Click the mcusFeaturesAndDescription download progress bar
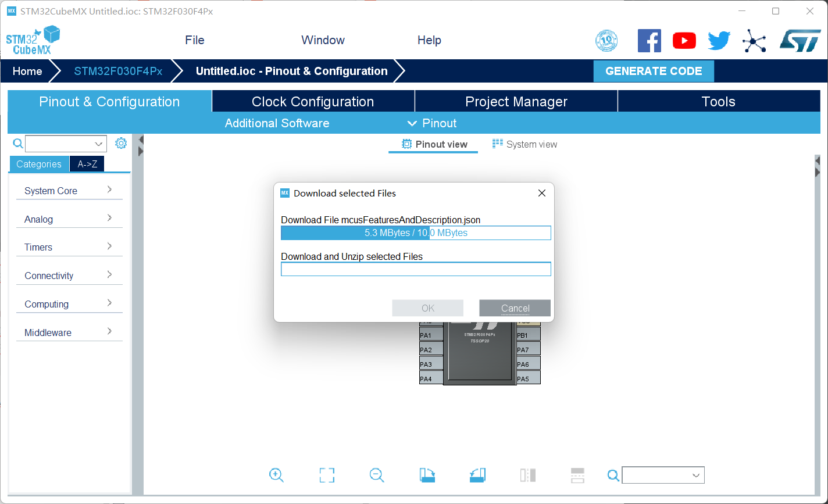The width and height of the screenshot is (828, 504). [x=416, y=233]
